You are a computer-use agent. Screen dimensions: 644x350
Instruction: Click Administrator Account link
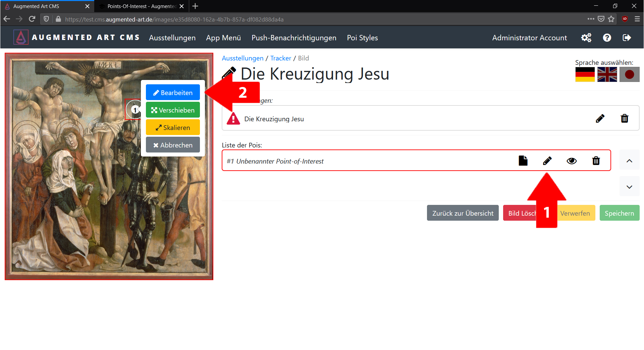(x=529, y=38)
